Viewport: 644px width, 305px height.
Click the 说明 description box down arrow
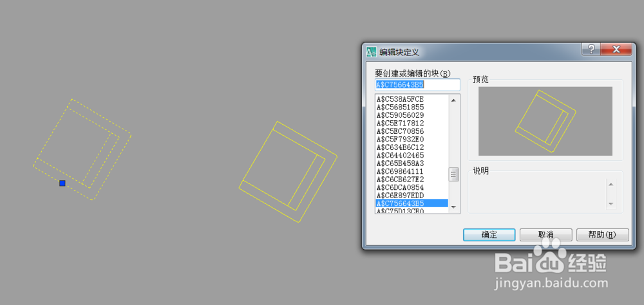click(x=611, y=203)
